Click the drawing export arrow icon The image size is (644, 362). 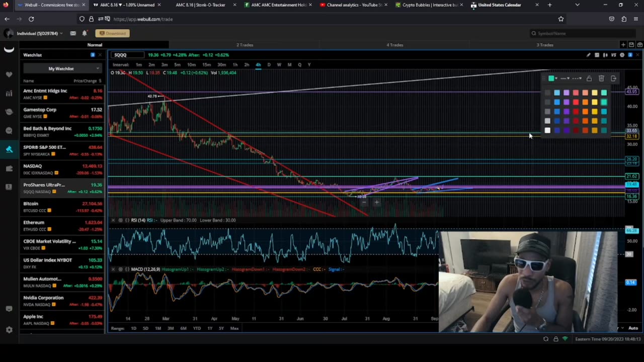613,78
